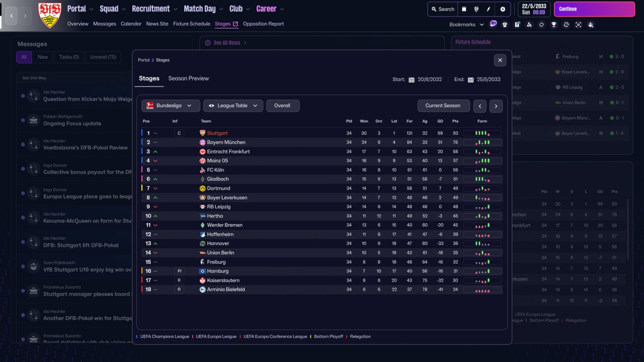Expand the Club main menu
The height and width of the screenshot is (362, 644).
[239, 9]
